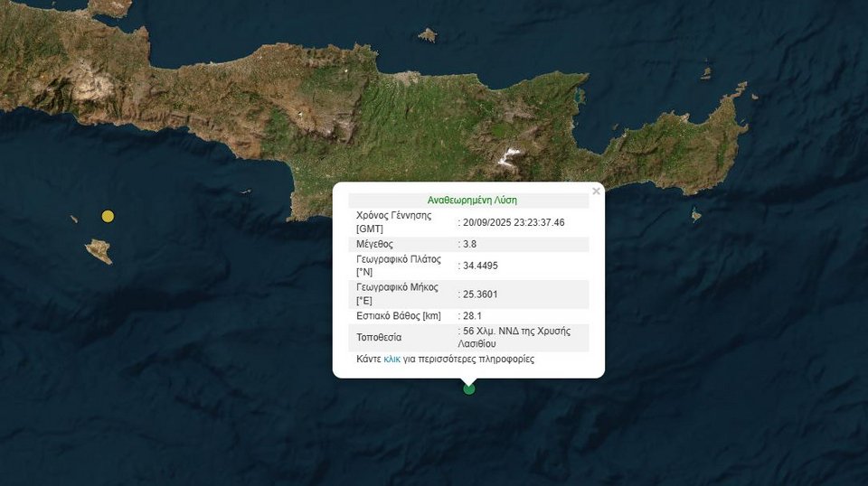Image resolution: width=868 pixels, height=486 pixels.
Task: Select the yellow earthquake marker near Gavdos
Action: pos(108,216)
